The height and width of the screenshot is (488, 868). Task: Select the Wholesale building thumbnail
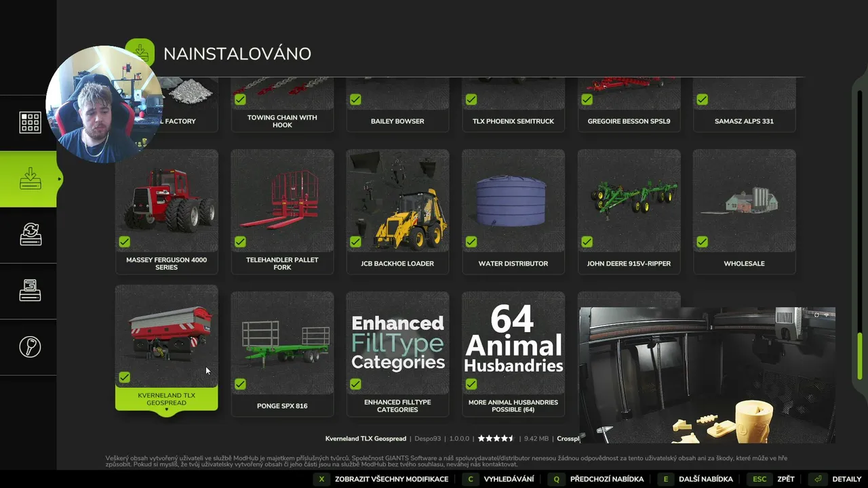coord(744,201)
